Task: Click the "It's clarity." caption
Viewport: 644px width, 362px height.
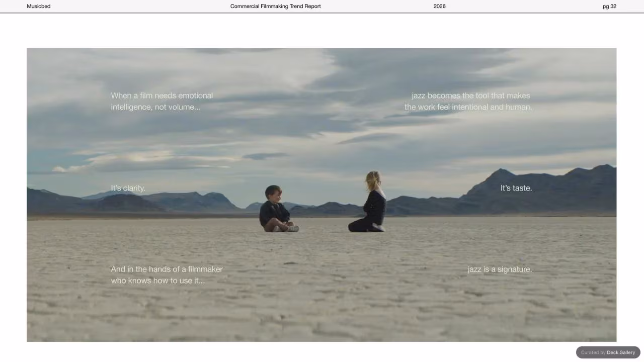Action: point(128,188)
